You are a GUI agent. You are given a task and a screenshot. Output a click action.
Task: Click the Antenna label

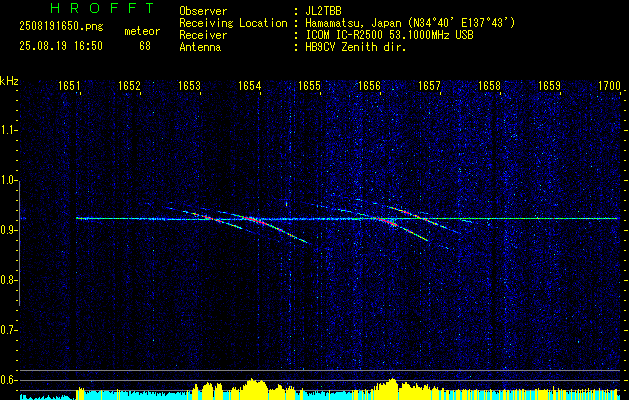click(x=200, y=47)
